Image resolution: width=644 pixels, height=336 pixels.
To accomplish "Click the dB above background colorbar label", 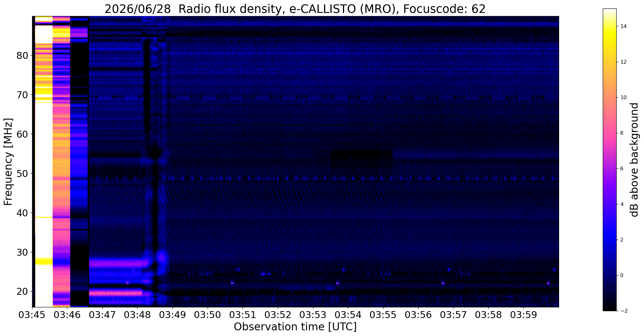I will point(635,160).
